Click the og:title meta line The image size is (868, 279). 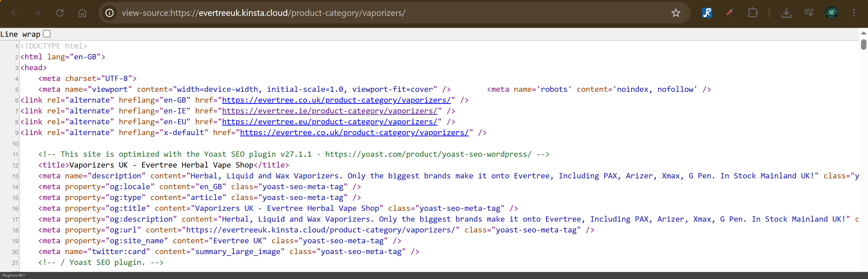coord(278,208)
